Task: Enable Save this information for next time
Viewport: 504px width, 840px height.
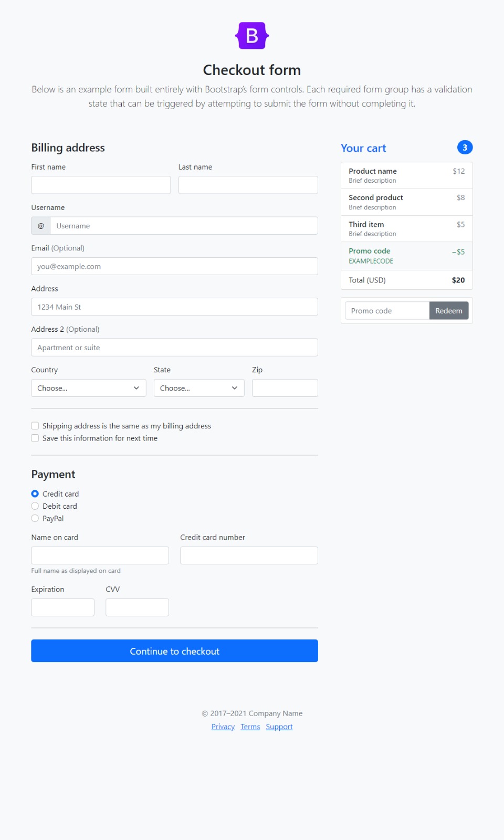Action: [35, 438]
